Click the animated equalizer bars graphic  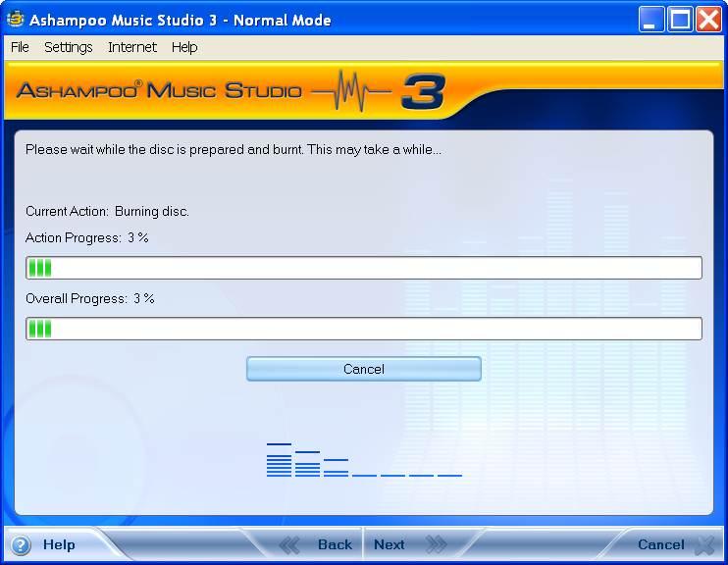363,460
